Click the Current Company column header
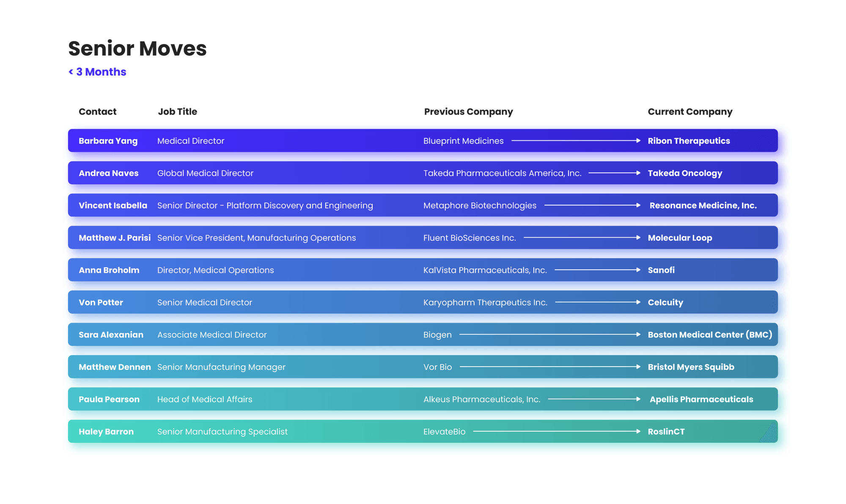 click(690, 112)
